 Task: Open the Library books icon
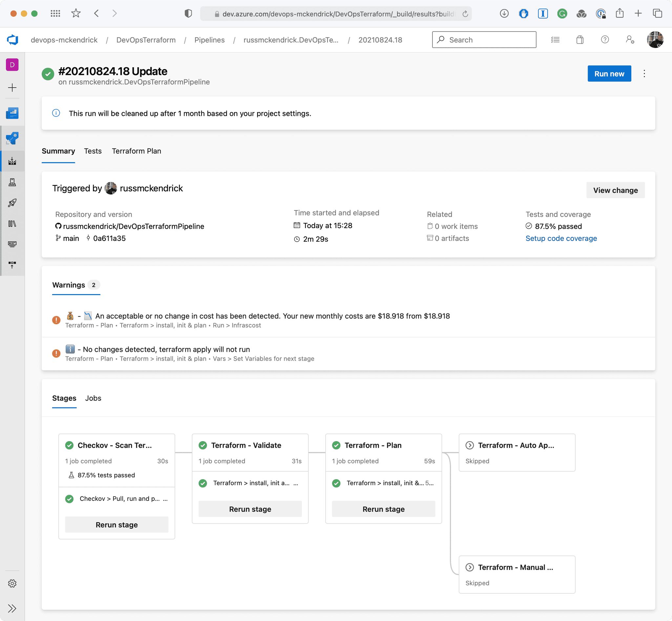12,224
